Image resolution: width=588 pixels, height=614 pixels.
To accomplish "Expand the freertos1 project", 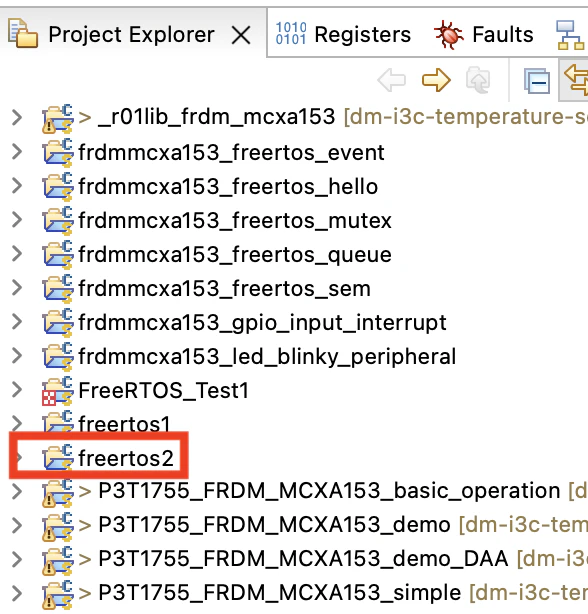I will click(x=16, y=423).
